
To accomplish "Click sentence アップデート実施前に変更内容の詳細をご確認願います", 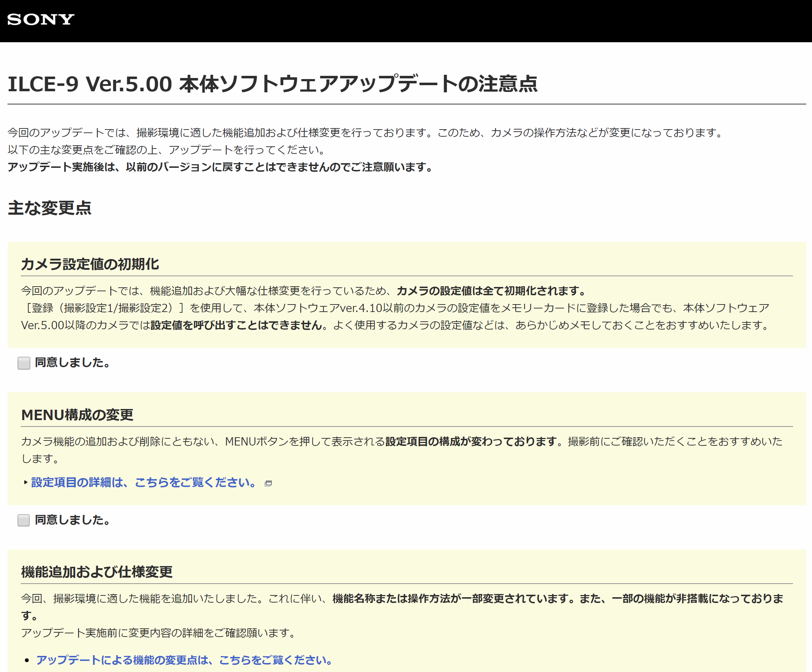I will tap(159, 633).
